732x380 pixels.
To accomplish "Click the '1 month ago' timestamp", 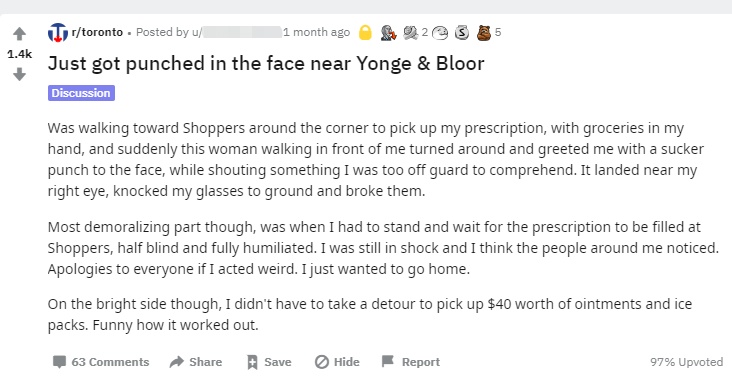I will tap(317, 32).
